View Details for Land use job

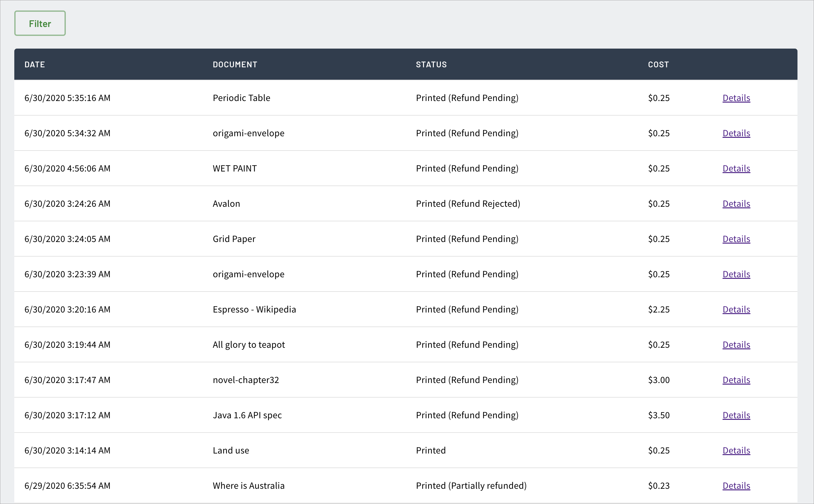pos(736,451)
